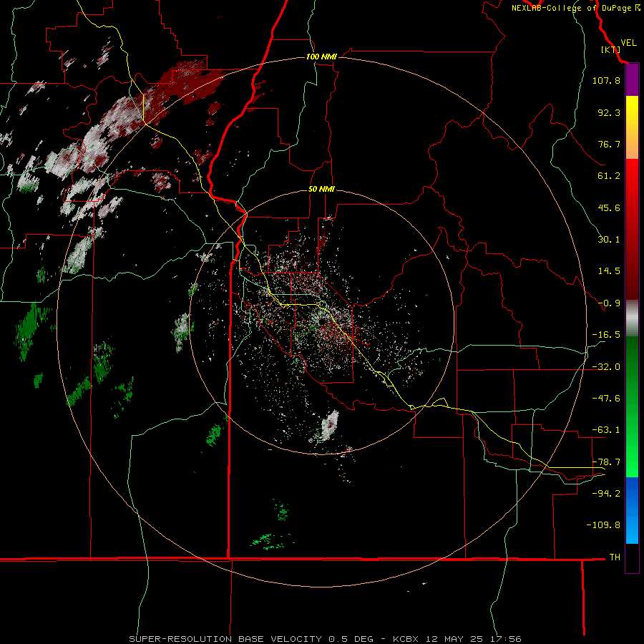Select the 45.6 scale value

pyautogui.click(x=609, y=208)
